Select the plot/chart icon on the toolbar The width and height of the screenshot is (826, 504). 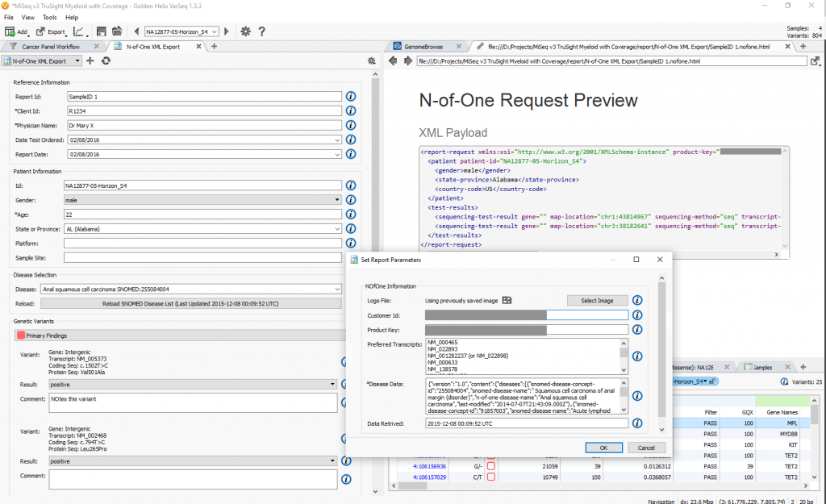pyautogui.click(x=78, y=31)
